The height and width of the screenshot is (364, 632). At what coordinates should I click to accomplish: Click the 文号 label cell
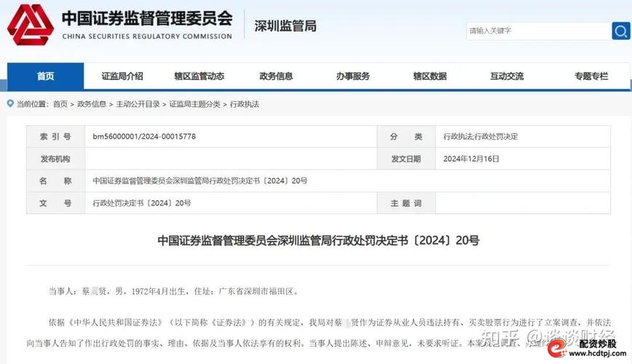coord(55,203)
